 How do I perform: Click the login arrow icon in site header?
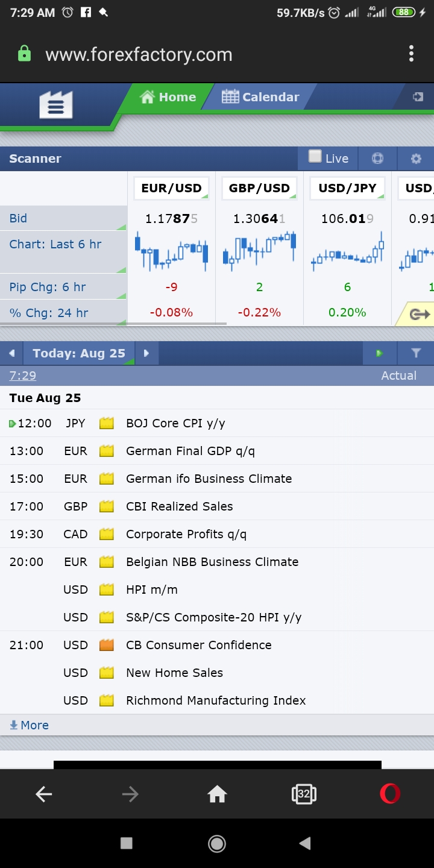418,97
